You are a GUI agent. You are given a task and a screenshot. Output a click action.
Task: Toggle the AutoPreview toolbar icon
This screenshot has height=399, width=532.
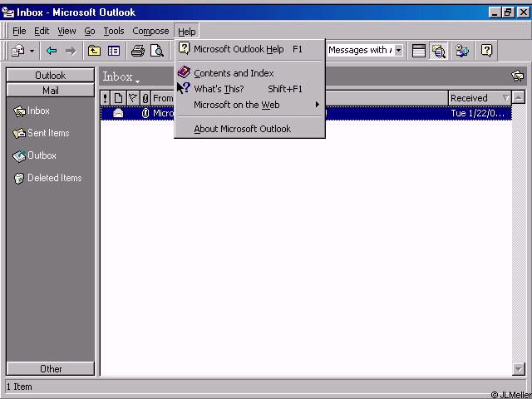438,51
